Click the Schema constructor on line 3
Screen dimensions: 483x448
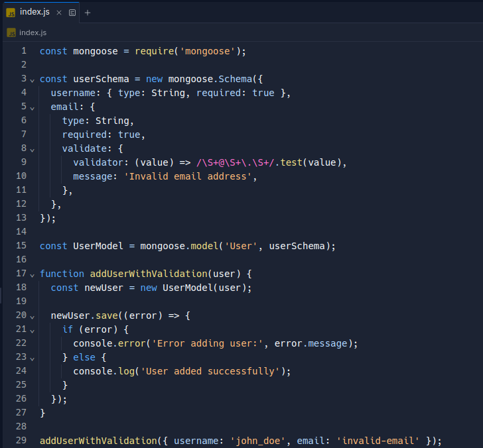pyautogui.click(x=236, y=79)
